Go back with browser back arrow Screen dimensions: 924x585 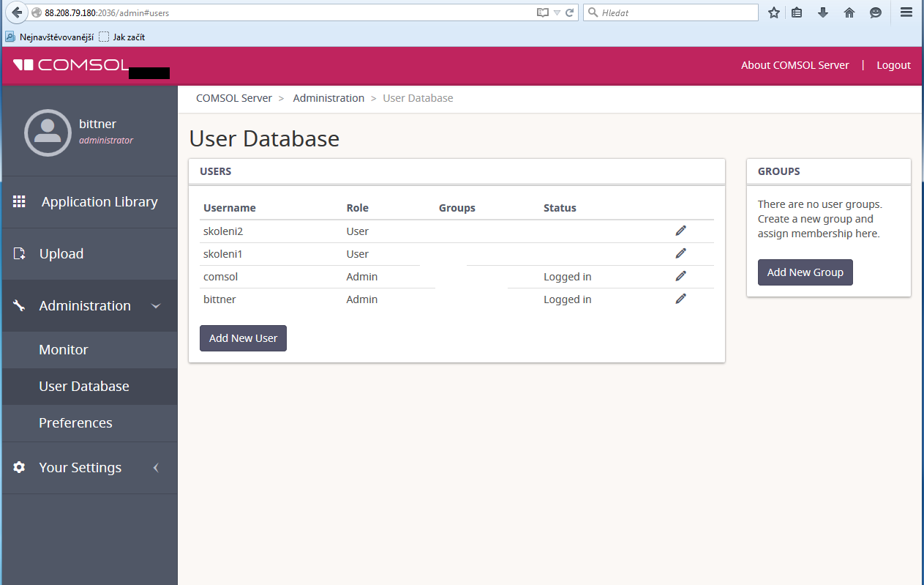pos(17,12)
